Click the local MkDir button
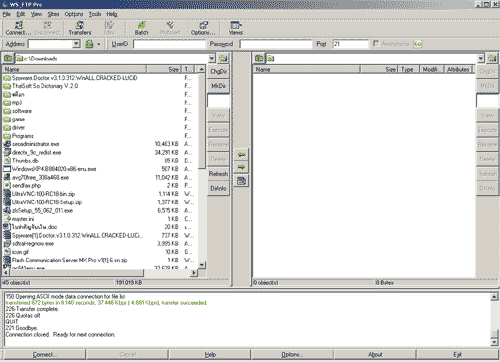This screenshot has height=362, width=500. (218, 86)
